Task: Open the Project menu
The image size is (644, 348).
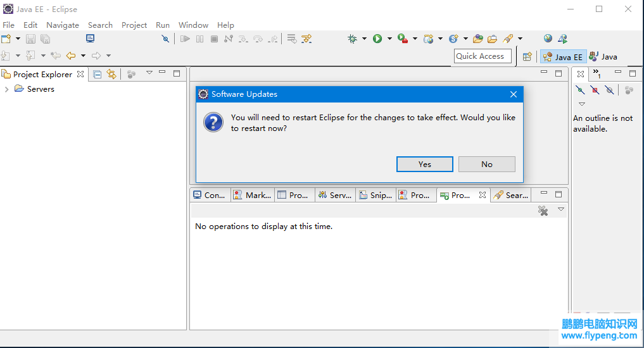Action: 134,25
